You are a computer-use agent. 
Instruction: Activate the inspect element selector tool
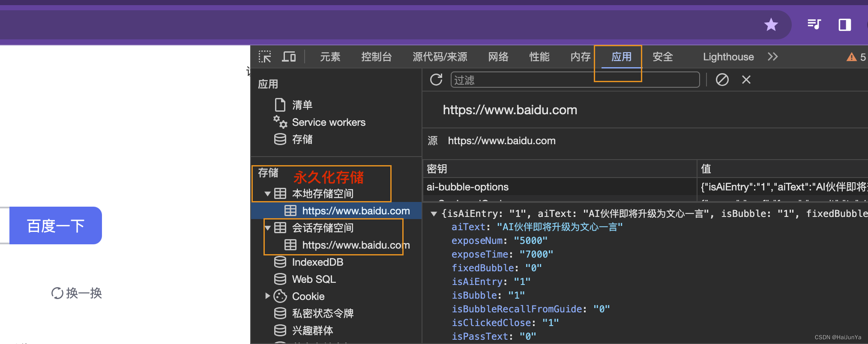[265, 56]
